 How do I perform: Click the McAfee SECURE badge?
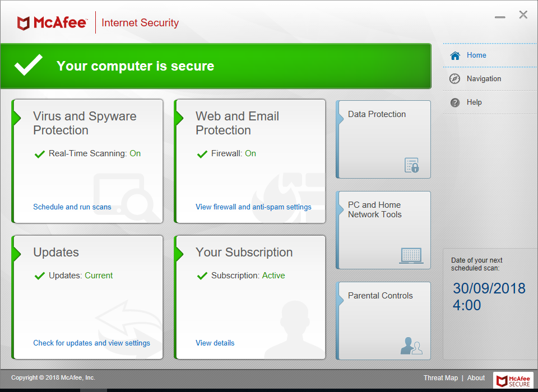click(x=513, y=380)
